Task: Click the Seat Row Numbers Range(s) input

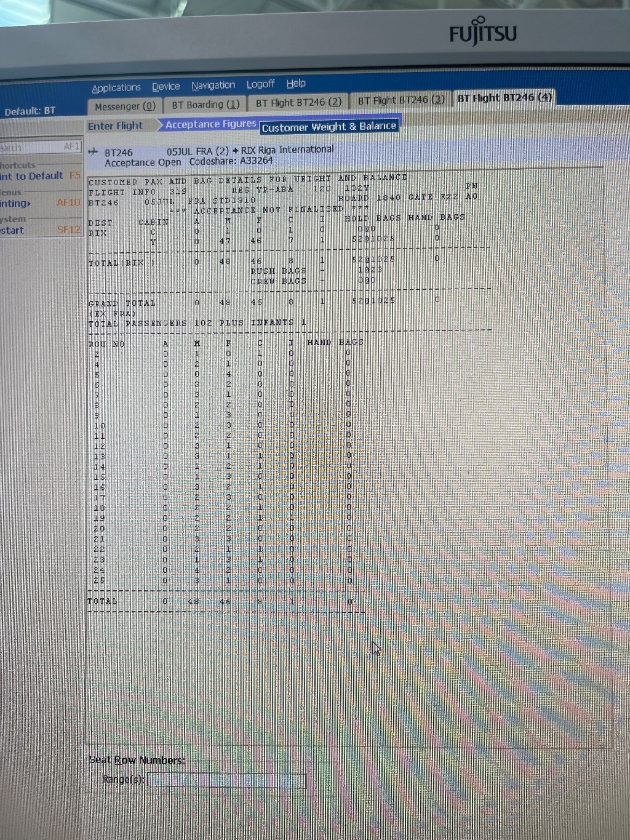Action: click(x=226, y=780)
